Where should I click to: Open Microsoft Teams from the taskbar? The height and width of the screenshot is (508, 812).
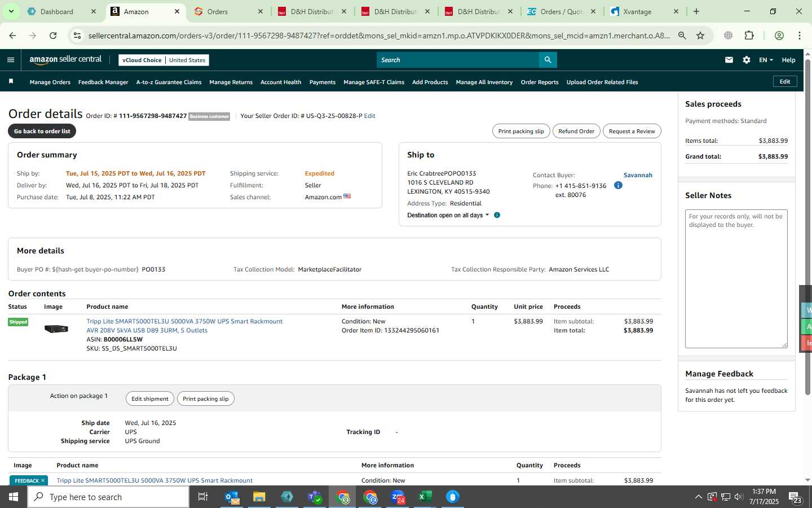click(315, 497)
